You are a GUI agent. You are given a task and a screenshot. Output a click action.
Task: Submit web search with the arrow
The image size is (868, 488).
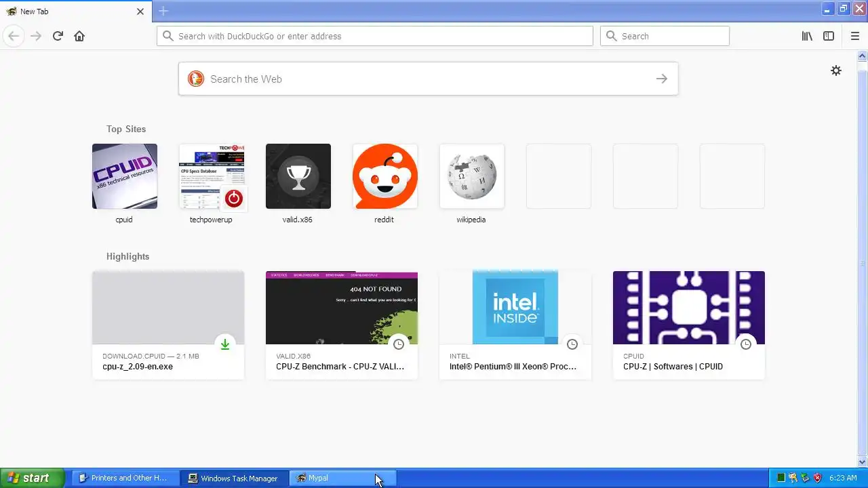tap(662, 79)
